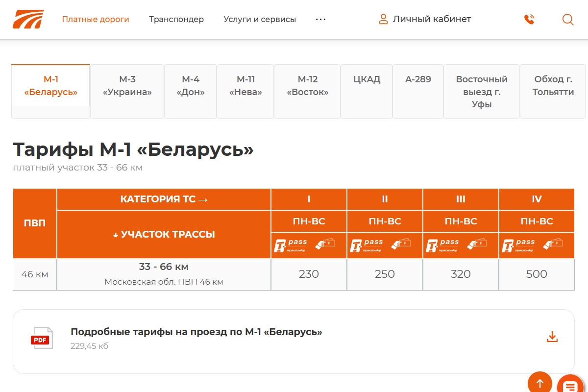Click the 500 tariff cell
The image size is (588, 392).
point(537,274)
